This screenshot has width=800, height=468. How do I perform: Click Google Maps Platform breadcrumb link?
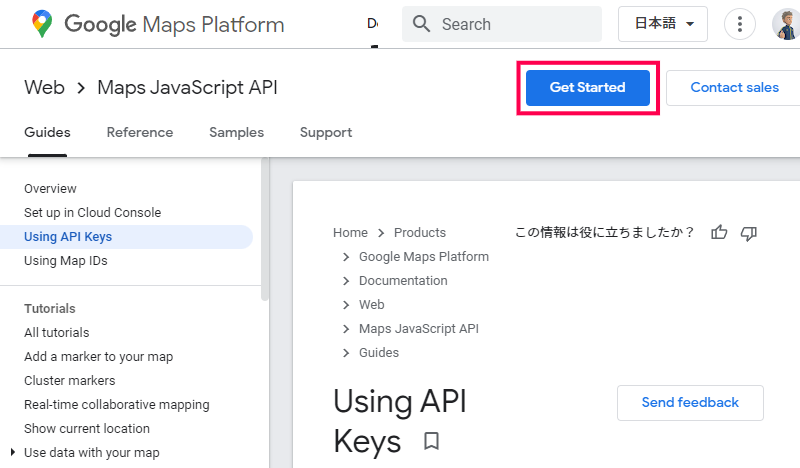point(424,257)
